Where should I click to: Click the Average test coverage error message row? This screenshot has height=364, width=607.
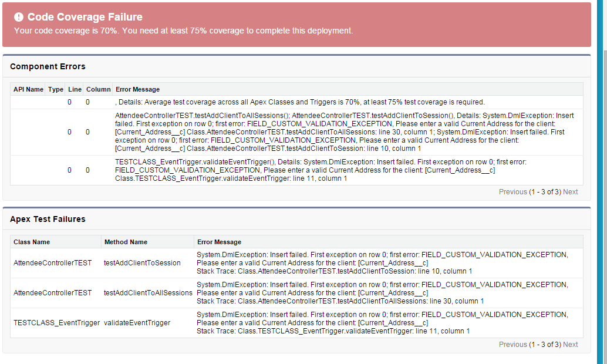coord(300,102)
